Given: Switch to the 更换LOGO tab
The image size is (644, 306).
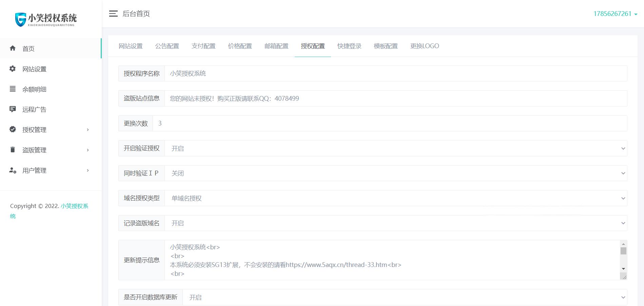Looking at the screenshot, I should pyautogui.click(x=425, y=46).
